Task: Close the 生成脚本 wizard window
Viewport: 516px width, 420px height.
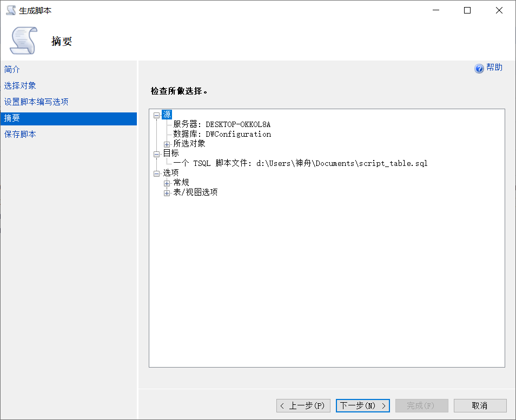Action: 499,10
